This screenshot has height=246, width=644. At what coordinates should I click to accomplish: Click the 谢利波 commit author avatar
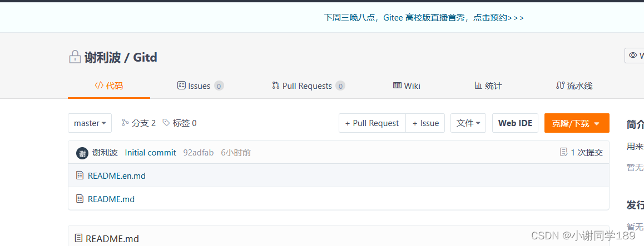tap(82, 153)
